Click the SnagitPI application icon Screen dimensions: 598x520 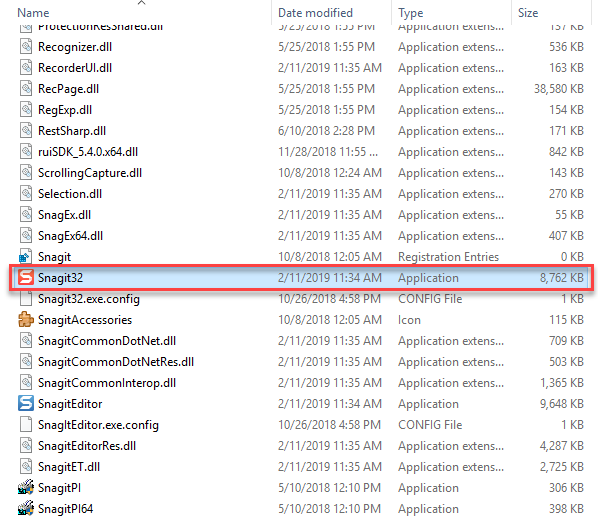click(26, 488)
